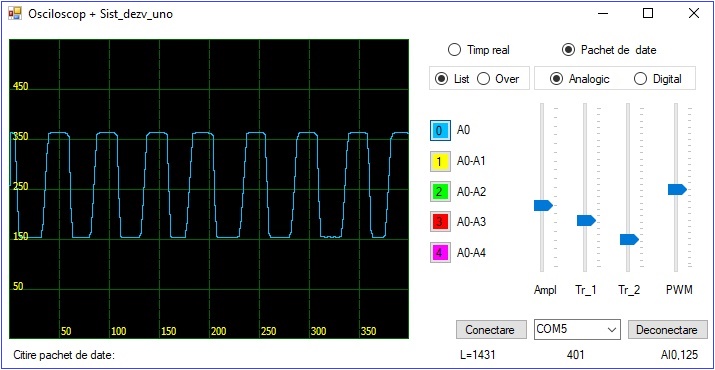Click the 401 status value

(x=575, y=354)
